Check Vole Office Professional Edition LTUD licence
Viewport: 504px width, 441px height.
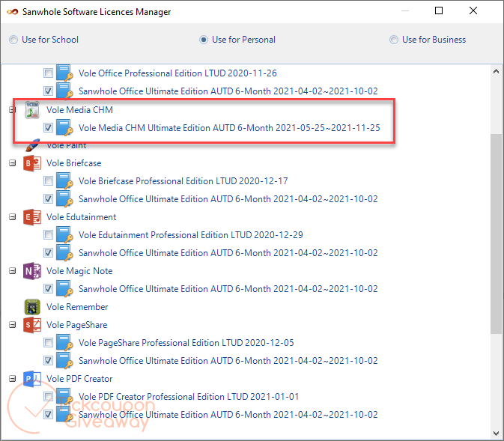coord(48,73)
